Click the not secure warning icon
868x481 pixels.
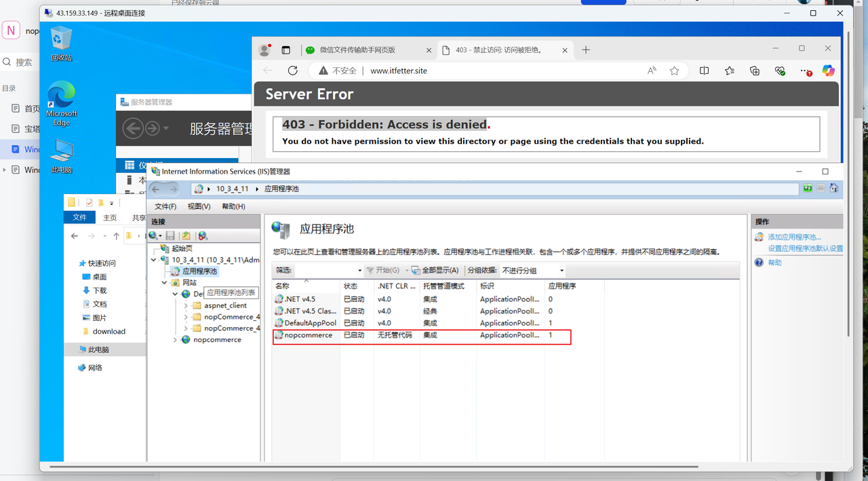point(323,71)
